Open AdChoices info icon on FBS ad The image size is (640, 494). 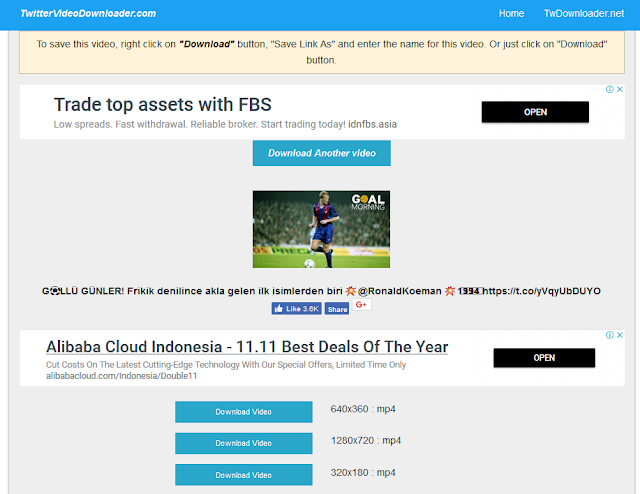609,89
